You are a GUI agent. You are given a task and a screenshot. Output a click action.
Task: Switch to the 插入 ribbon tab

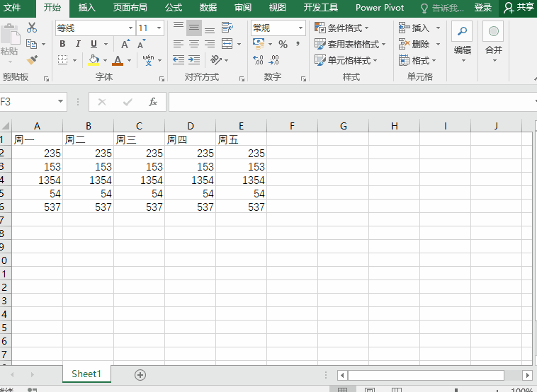coord(87,8)
